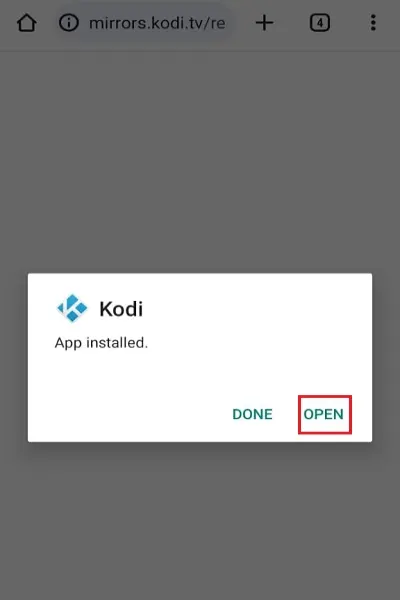Tap the digit 4 inside the tabs counter
This screenshot has width=400, height=600.
(320, 23)
